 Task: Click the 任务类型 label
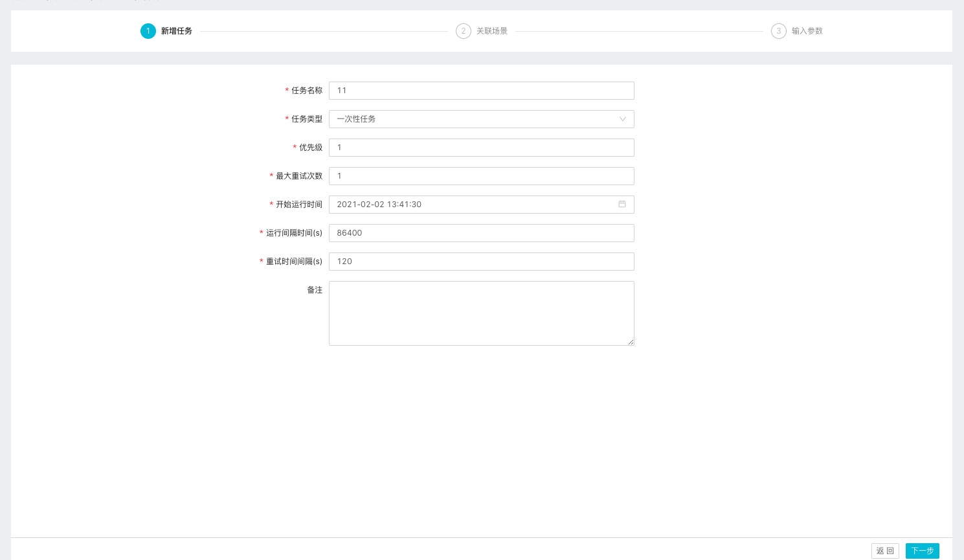[x=307, y=119]
